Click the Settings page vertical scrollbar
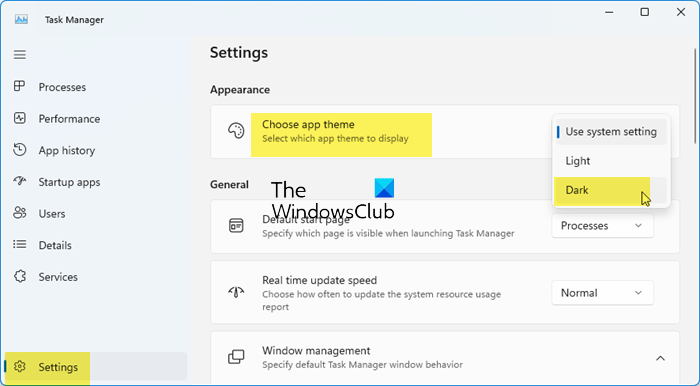Viewport: 700px width, 386px height. (696, 96)
